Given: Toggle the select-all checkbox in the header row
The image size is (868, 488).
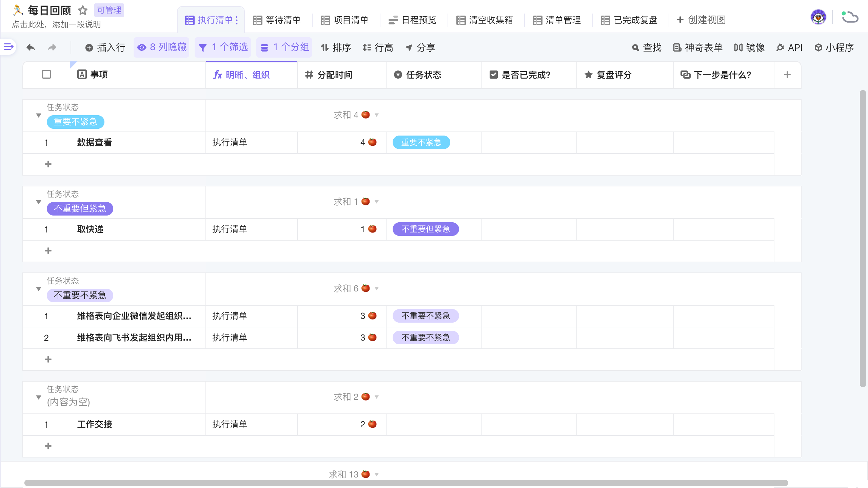Looking at the screenshot, I should point(46,74).
